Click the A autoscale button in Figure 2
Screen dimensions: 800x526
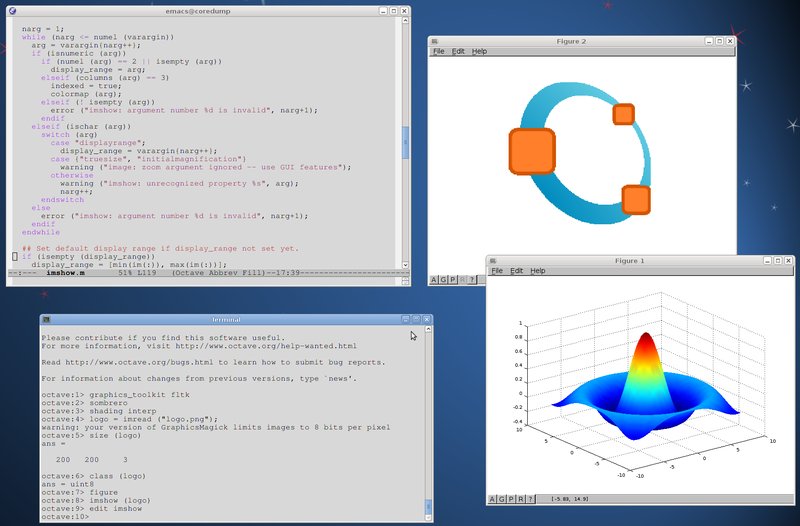tap(434, 280)
